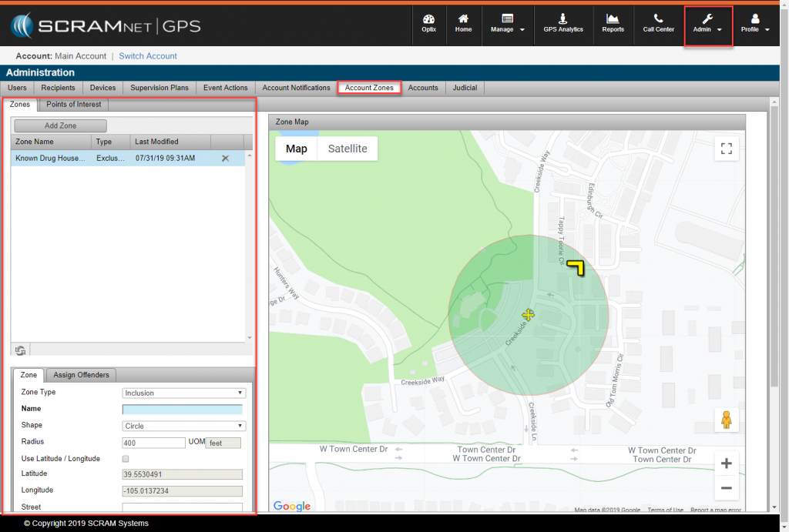Switch map to Satellite view
Viewport: 789px width, 532px height.
(x=347, y=149)
